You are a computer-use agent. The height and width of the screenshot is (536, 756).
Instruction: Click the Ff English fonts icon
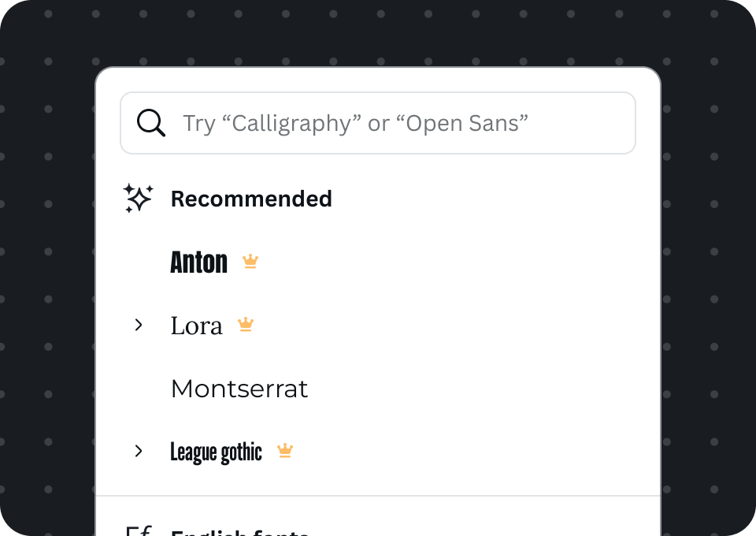139,530
